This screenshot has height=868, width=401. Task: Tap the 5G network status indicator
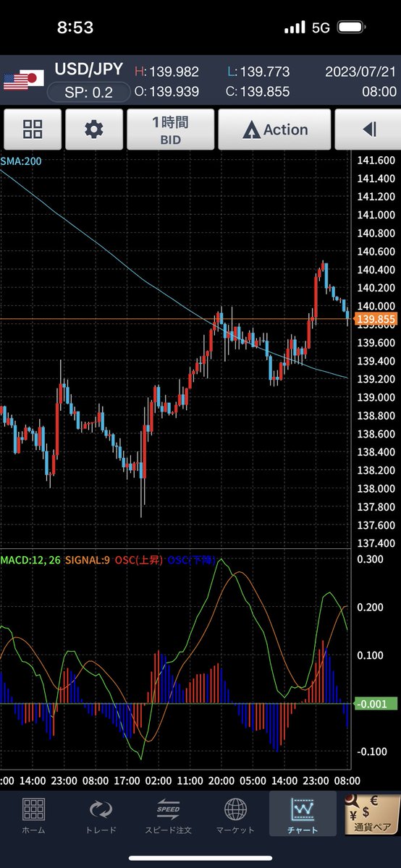click(321, 27)
